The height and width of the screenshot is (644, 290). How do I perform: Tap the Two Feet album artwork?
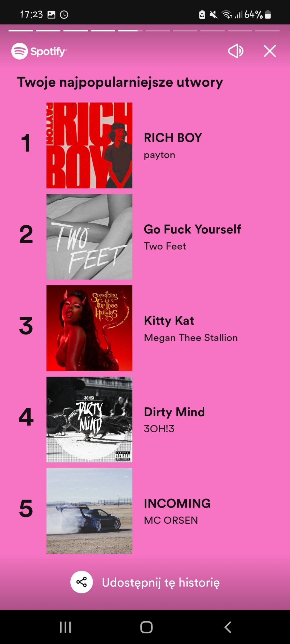pyautogui.click(x=89, y=237)
